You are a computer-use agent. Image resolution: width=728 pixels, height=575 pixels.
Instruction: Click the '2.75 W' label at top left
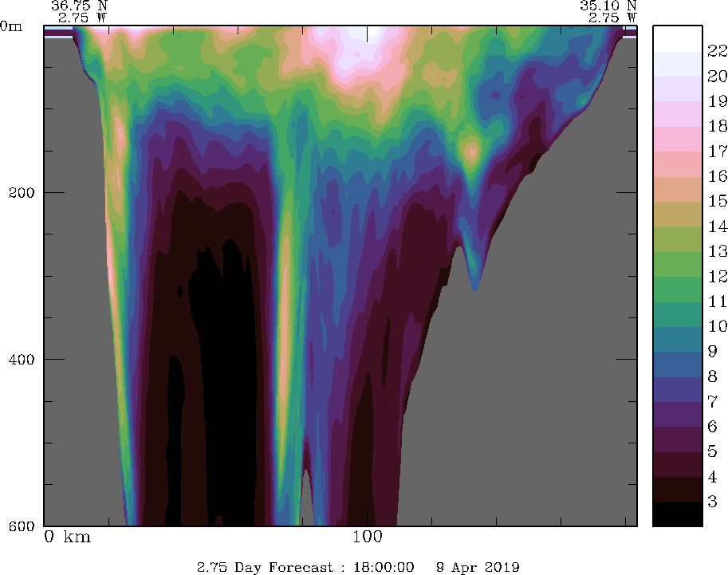pos(83,18)
